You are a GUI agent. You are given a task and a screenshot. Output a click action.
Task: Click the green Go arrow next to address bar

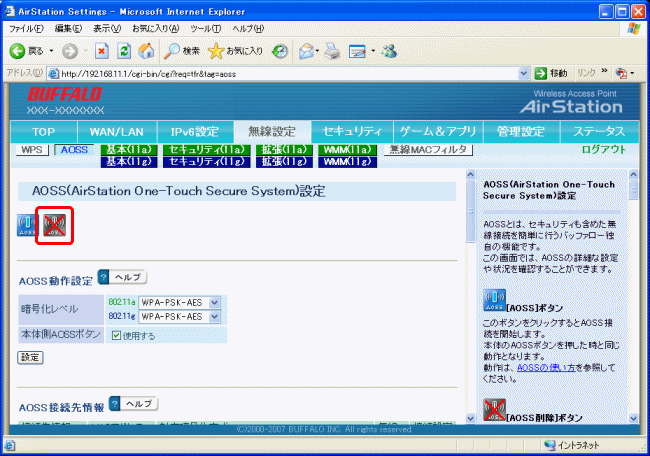point(541,73)
